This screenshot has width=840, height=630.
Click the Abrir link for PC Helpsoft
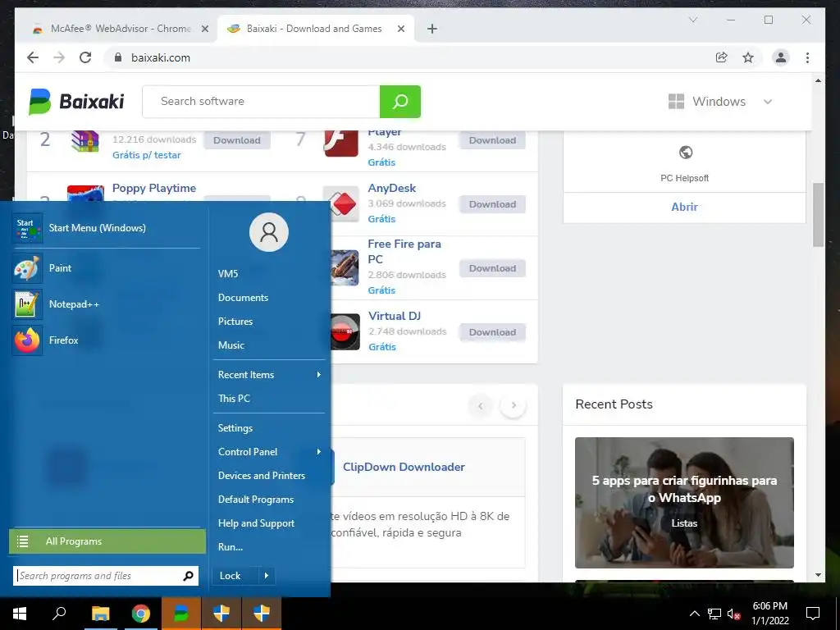point(685,207)
